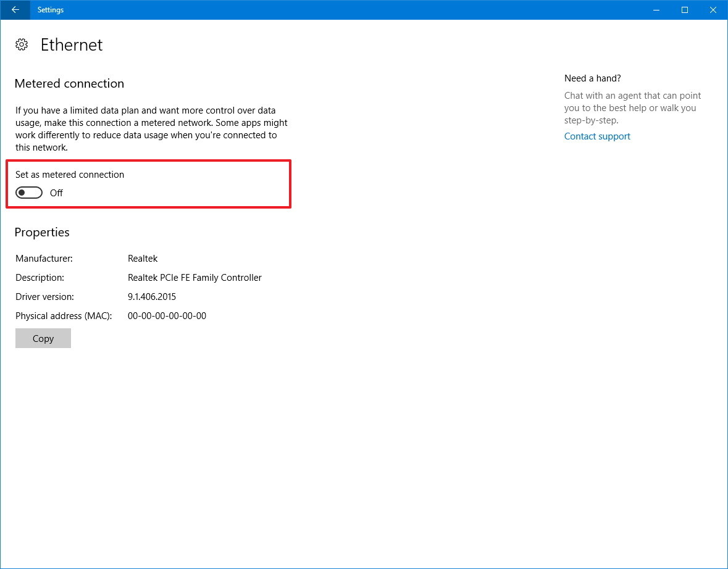Open the Contact support link
Screen dimensions: 728x569
pos(596,136)
